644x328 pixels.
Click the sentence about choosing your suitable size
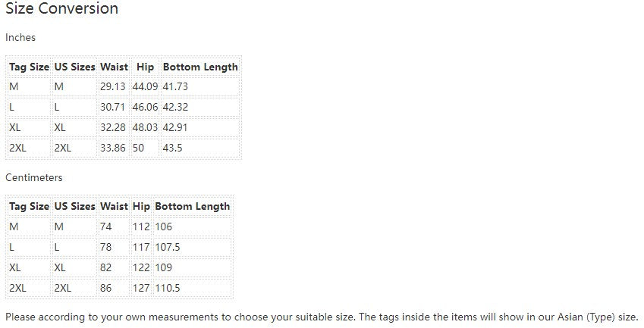pos(322,316)
